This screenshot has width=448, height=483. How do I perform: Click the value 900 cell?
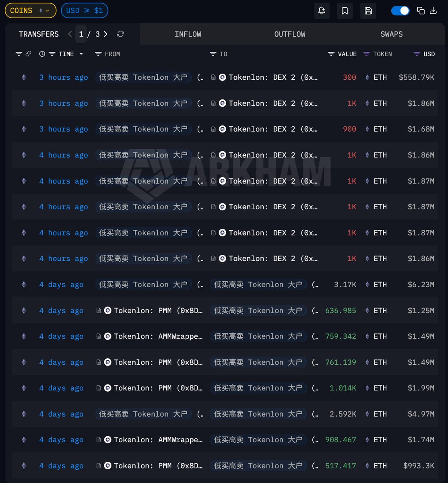coord(349,129)
